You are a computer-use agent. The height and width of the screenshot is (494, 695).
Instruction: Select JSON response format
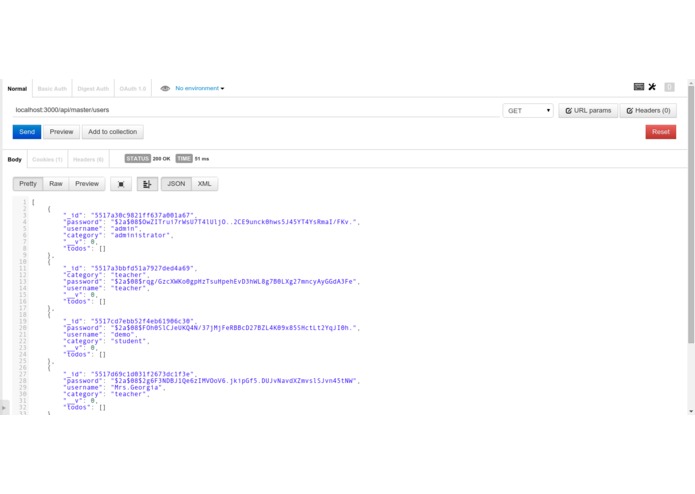pyautogui.click(x=176, y=184)
